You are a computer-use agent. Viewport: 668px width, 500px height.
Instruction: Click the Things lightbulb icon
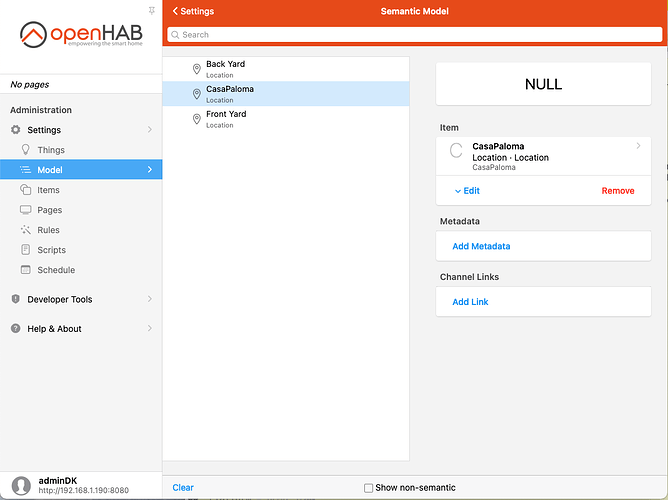click(x=27, y=150)
